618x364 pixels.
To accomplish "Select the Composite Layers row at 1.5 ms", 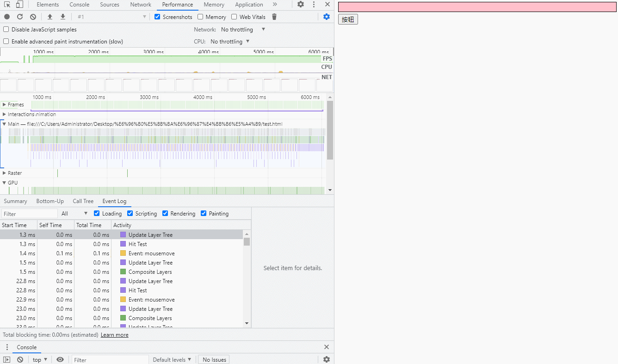I will [122, 272].
